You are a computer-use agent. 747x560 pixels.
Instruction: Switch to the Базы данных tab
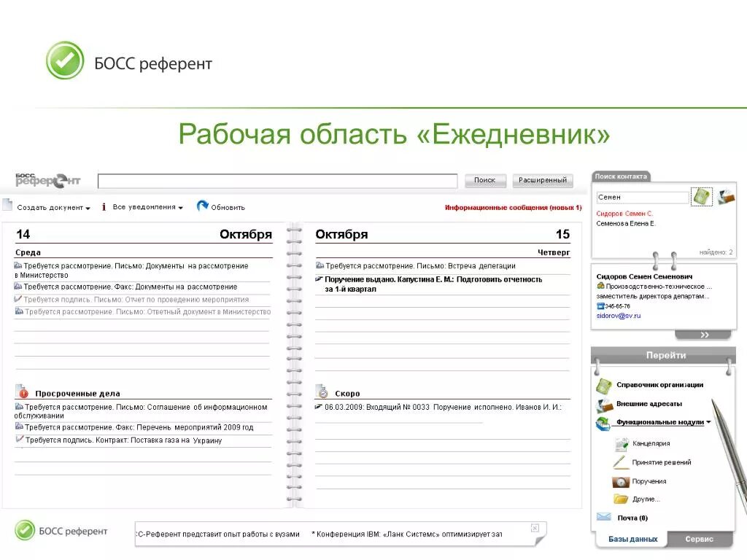click(x=632, y=539)
